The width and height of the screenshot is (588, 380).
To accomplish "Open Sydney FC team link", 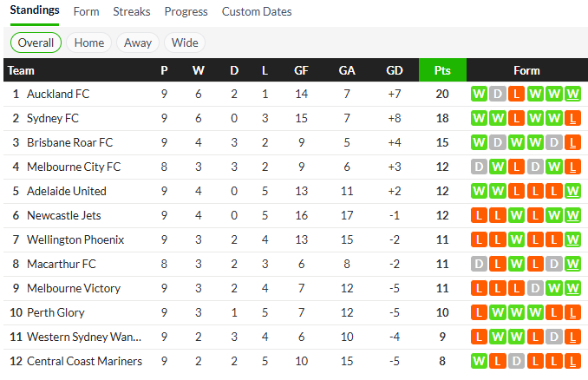I will point(52,118).
